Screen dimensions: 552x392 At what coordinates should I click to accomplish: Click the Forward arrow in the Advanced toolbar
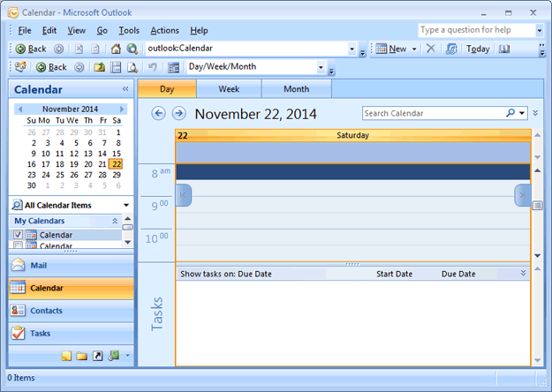click(x=79, y=67)
